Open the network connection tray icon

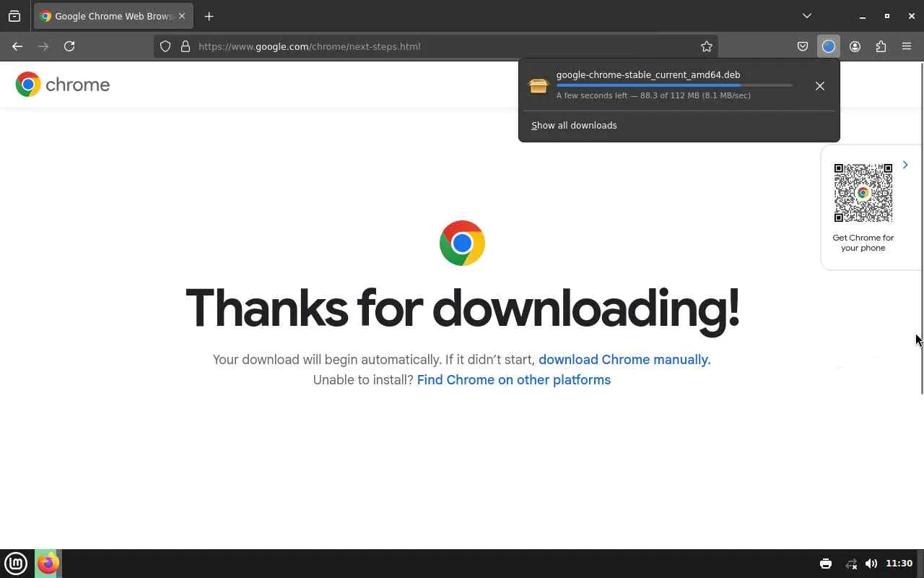[851, 564]
